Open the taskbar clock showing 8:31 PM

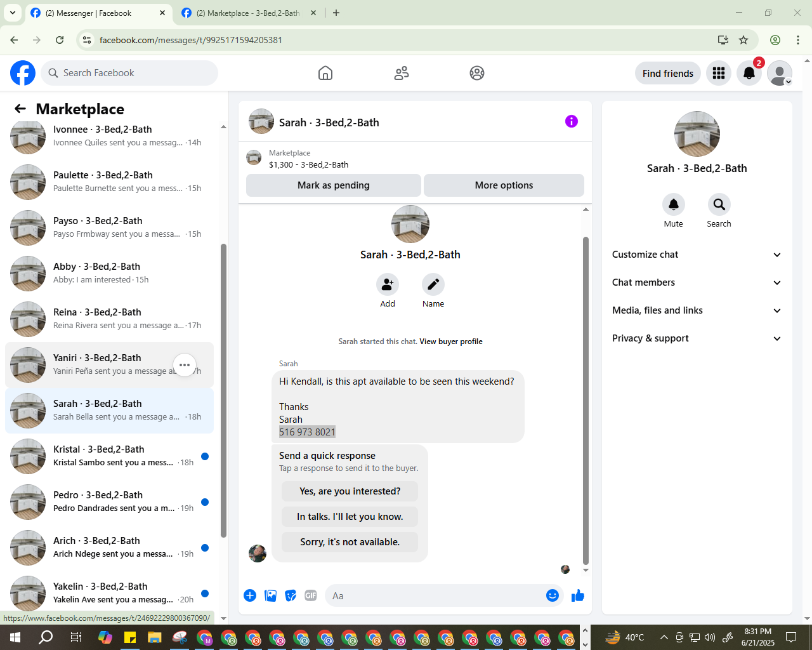pos(758,637)
